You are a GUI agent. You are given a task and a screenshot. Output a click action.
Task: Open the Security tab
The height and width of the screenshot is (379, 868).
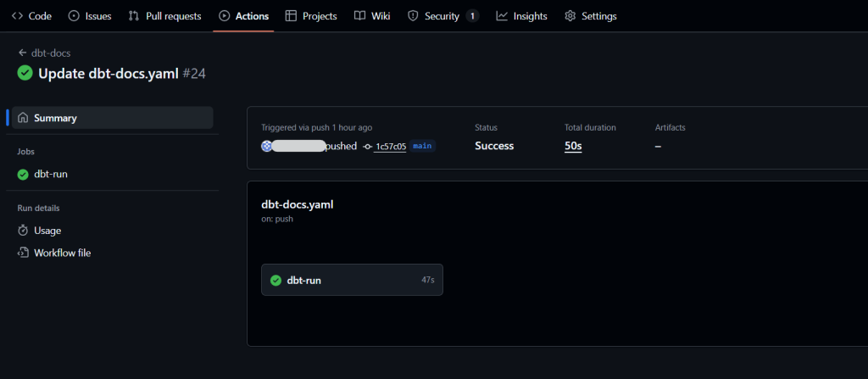442,16
